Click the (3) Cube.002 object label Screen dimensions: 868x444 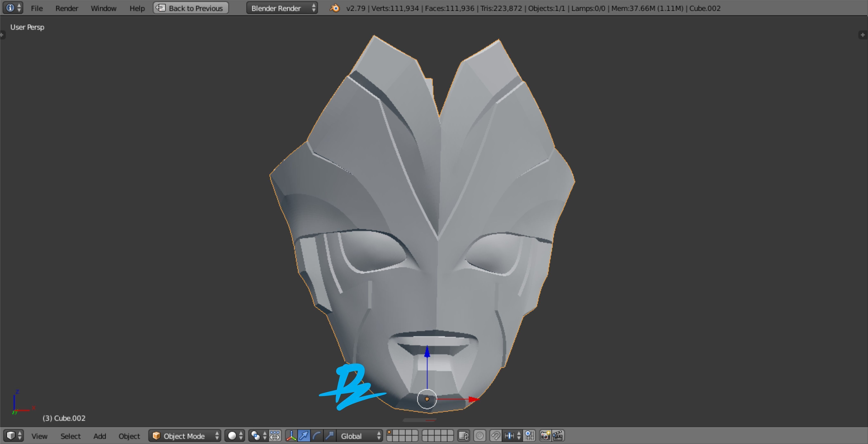coord(64,418)
